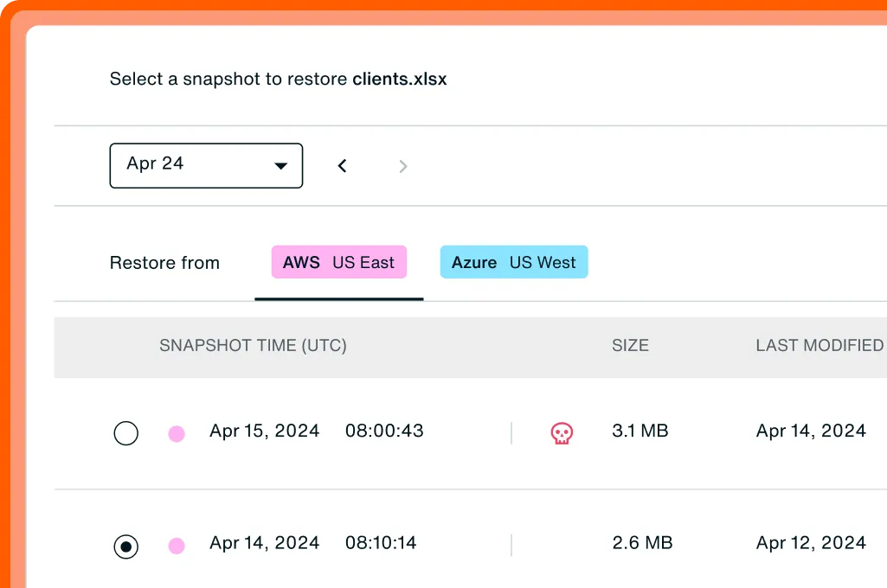Select the Apr 15, 2024 snapshot radio button

125,433
